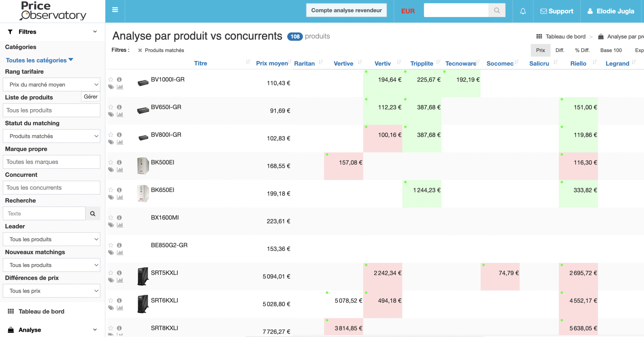644x337 pixels.
Task: Remove the Produits matchés filter
Action: [140, 50]
